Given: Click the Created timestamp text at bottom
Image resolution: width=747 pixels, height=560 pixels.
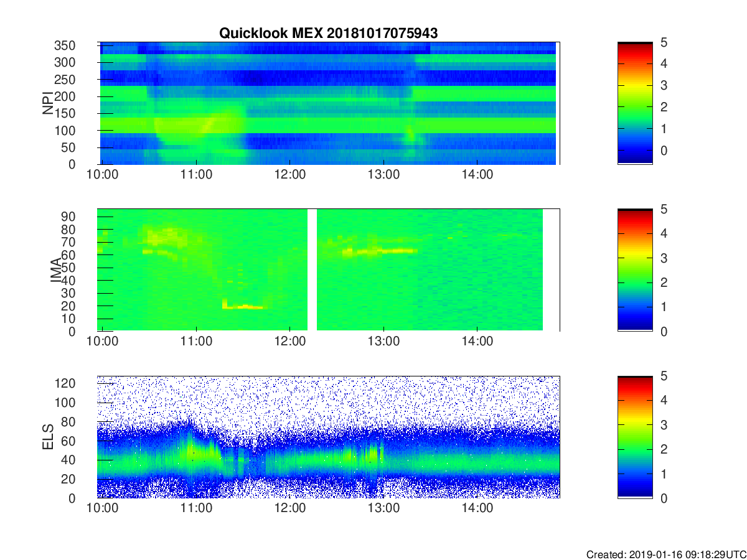Looking at the screenshot, I should (665, 554).
